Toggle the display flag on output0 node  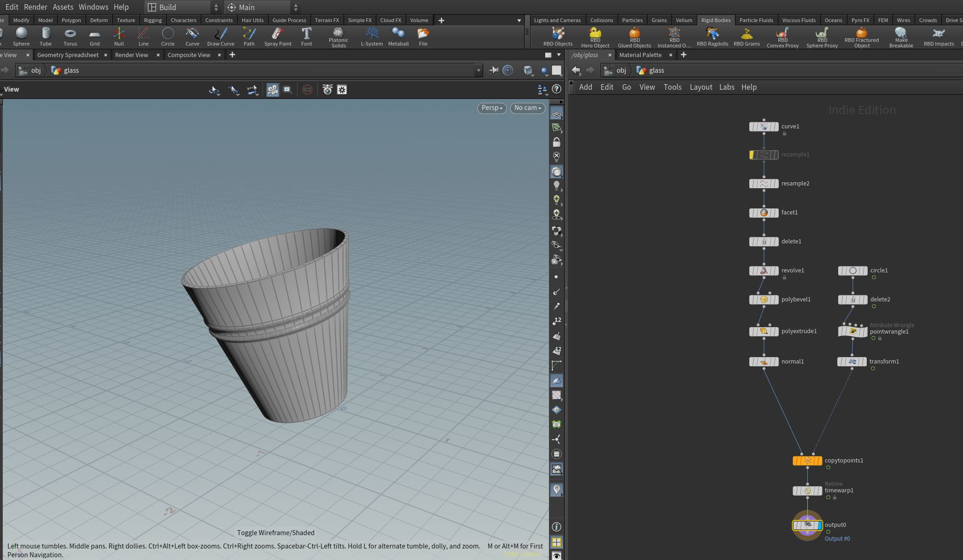(x=819, y=525)
